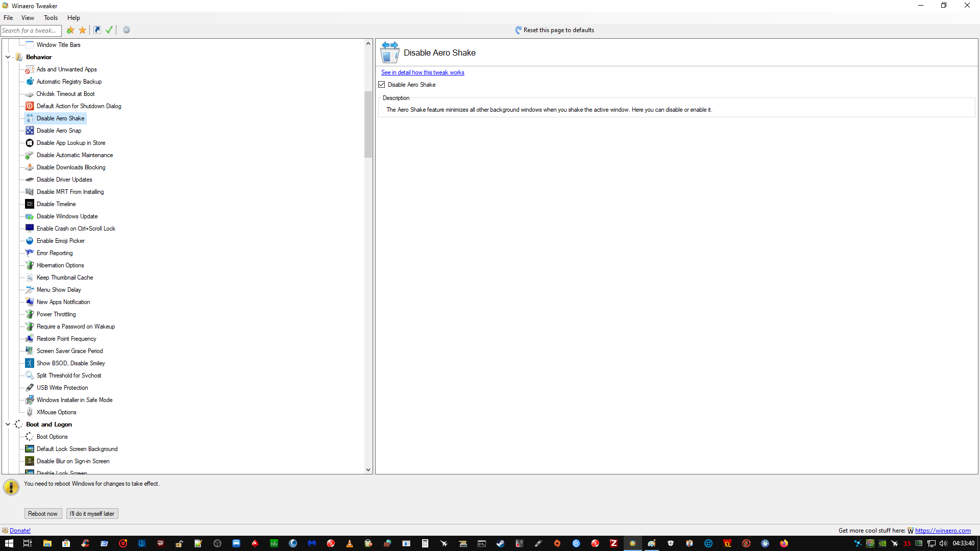Screen dimensions: 980x551
Task: Click the bookmarks star icon in toolbar
Action: coord(83,30)
